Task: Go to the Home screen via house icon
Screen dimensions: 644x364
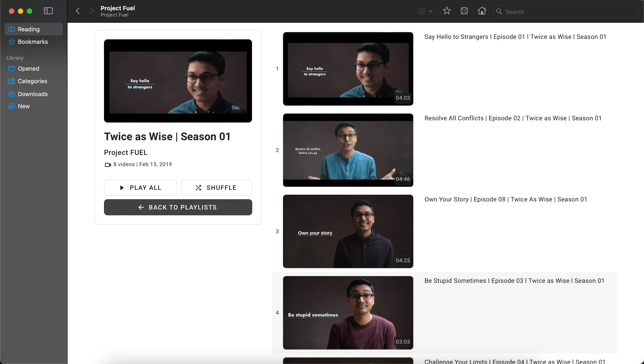Action: tap(482, 11)
